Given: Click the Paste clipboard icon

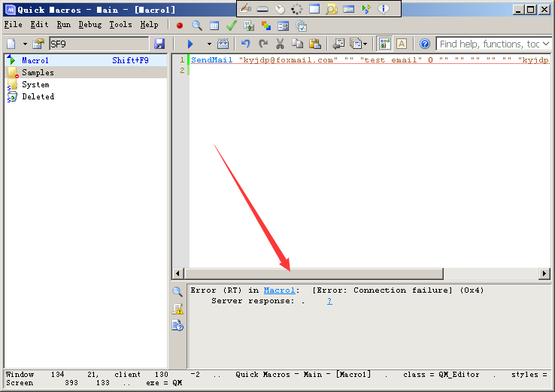Looking at the screenshot, I should click(315, 44).
